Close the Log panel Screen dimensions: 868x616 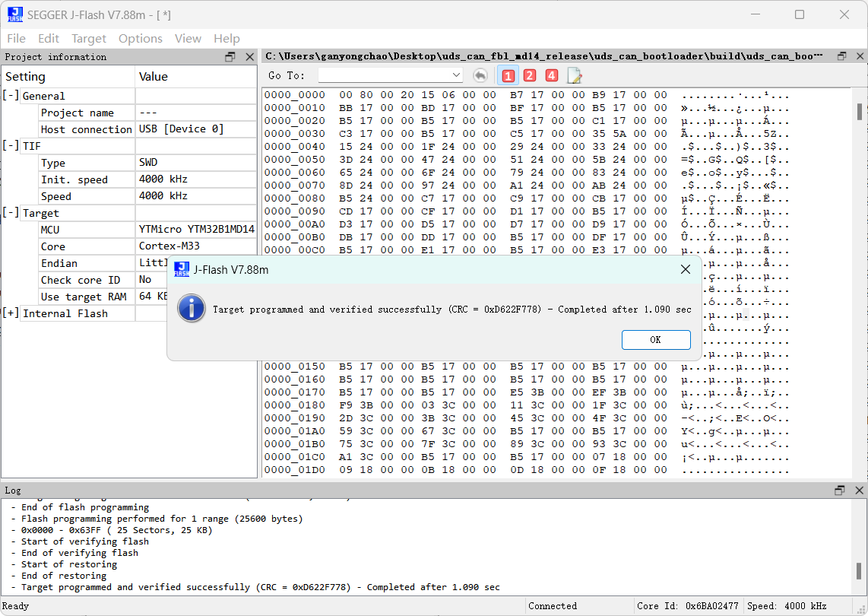(x=859, y=490)
